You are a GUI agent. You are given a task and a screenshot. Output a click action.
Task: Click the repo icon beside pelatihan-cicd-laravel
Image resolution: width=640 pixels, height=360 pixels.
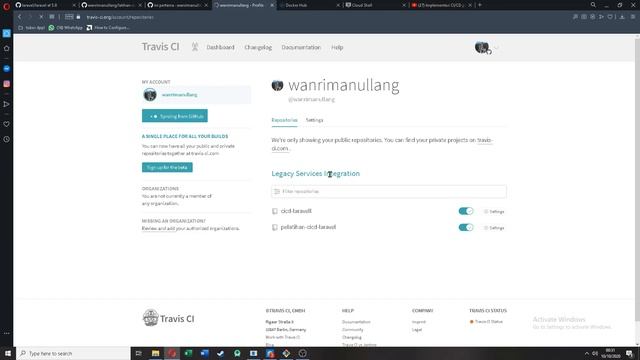275,227
